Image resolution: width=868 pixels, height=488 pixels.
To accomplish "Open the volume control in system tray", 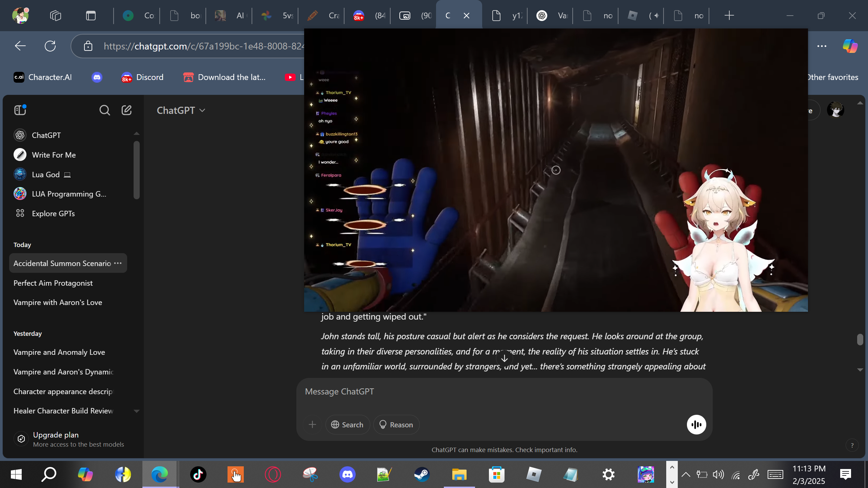I will pyautogui.click(x=718, y=474).
